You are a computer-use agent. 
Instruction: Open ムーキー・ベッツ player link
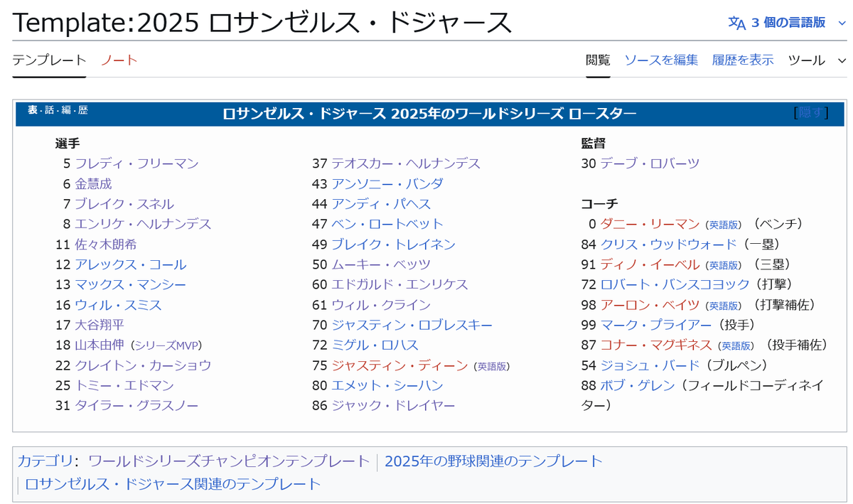[x=381, y=264]
